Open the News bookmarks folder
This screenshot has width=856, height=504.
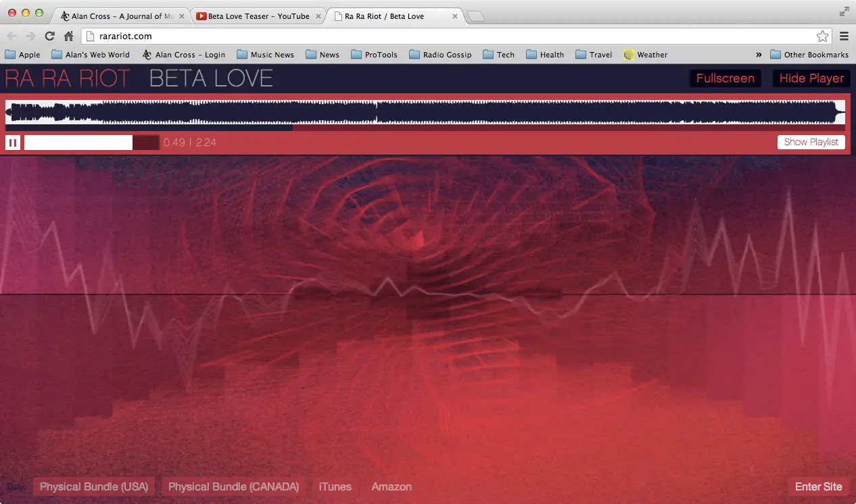coord(323,55)
